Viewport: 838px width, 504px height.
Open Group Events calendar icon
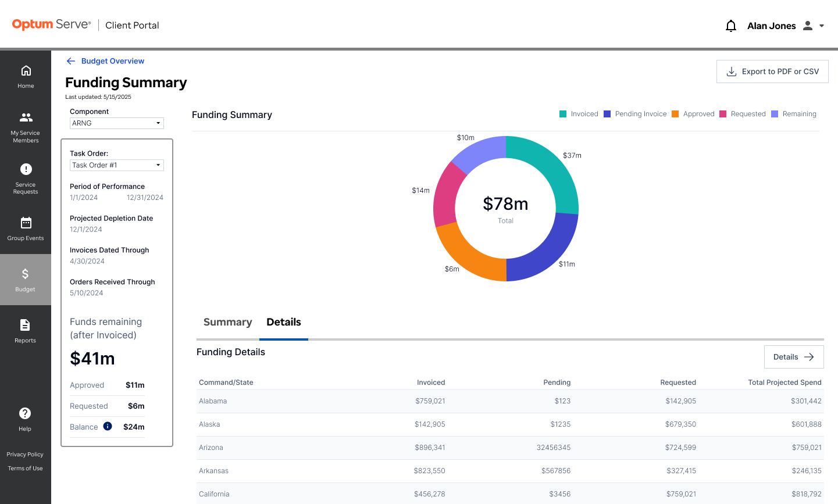[x=26, y=223]
